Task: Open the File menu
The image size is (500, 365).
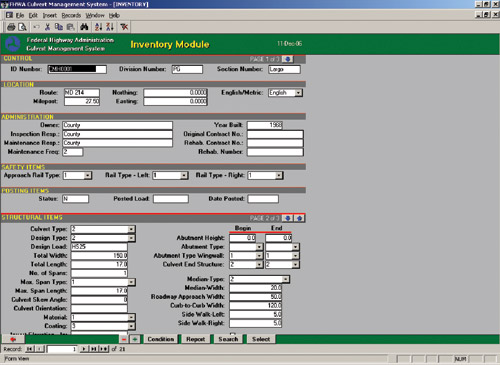Action: tap(20, 15)
